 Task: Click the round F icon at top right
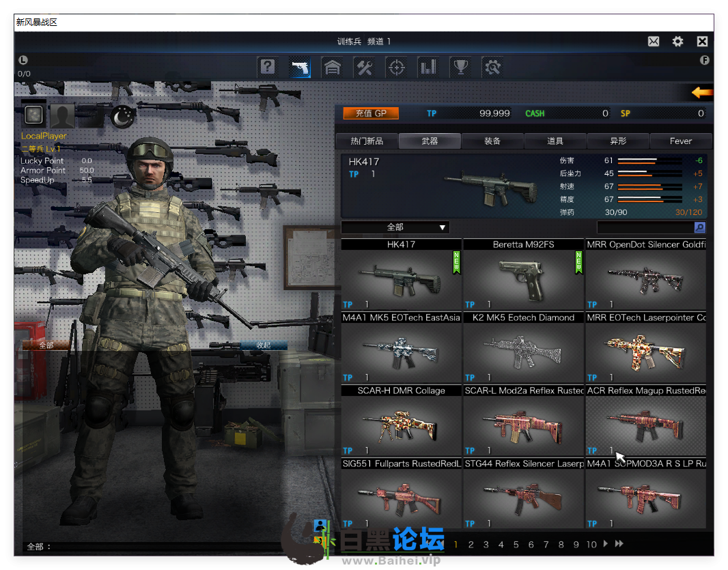pos(704,60)
